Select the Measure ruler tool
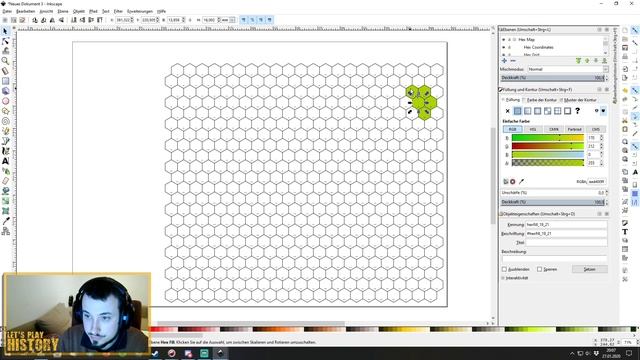 (x=5, y=71)
